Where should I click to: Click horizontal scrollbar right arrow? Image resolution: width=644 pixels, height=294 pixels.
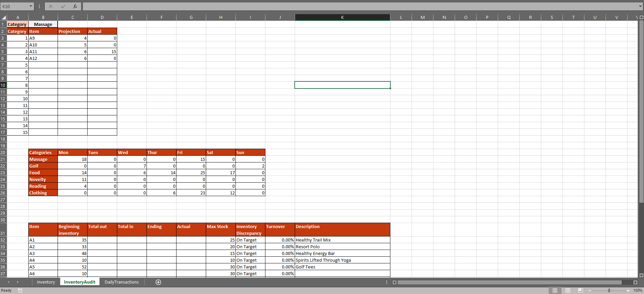coord(636,282)
